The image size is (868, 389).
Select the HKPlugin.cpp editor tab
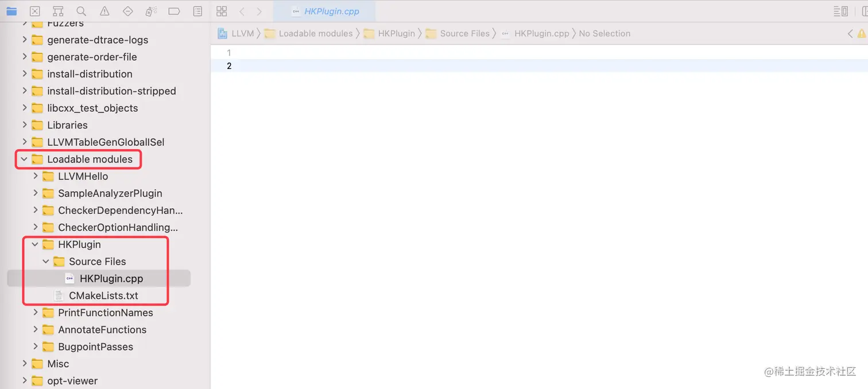[324, 11]
